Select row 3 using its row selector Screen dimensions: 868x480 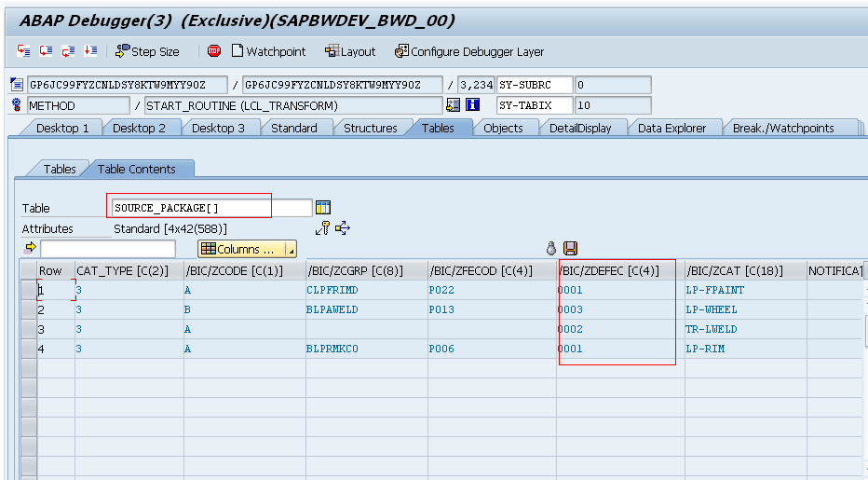pyautogui.click(x=28, y=329)
